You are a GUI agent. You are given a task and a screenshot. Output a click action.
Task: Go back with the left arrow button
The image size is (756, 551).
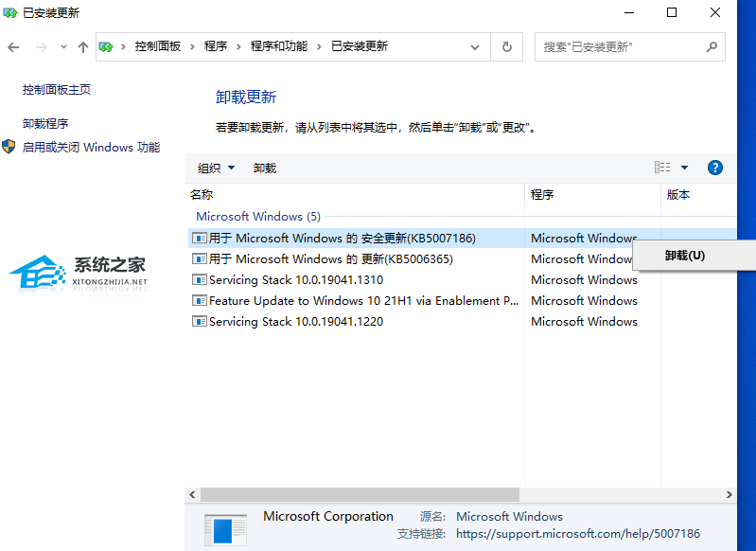[x=13, y=46]
